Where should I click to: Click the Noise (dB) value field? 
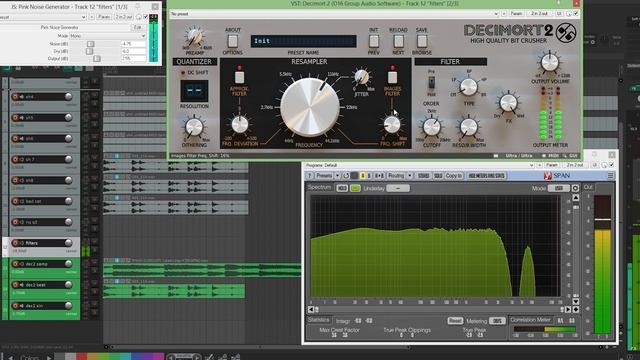(x=133, y=44)
